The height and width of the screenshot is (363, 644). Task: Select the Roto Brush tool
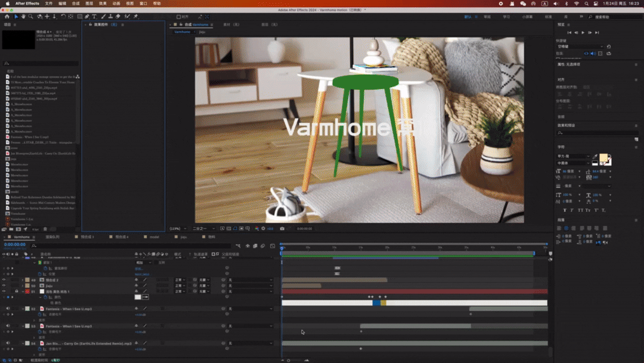[128, 17]
